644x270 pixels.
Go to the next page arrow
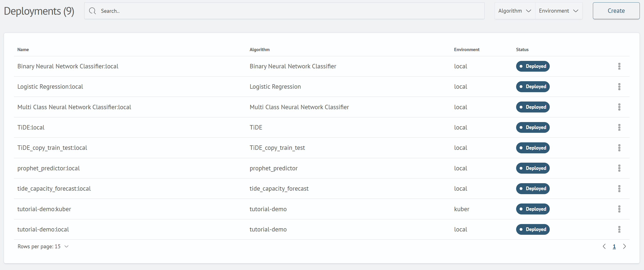pyautogui.click(x=624, y=246)
